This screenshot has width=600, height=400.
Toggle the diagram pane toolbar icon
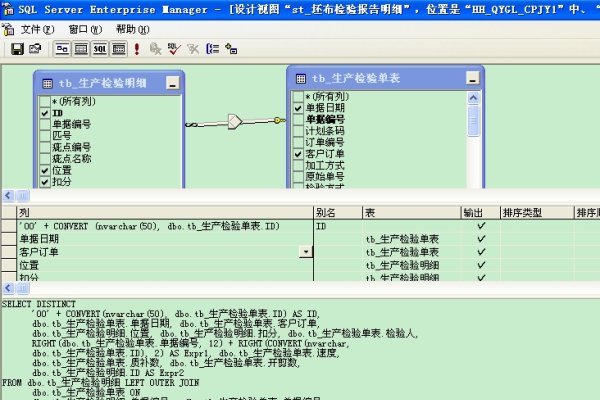coord(62,49)
